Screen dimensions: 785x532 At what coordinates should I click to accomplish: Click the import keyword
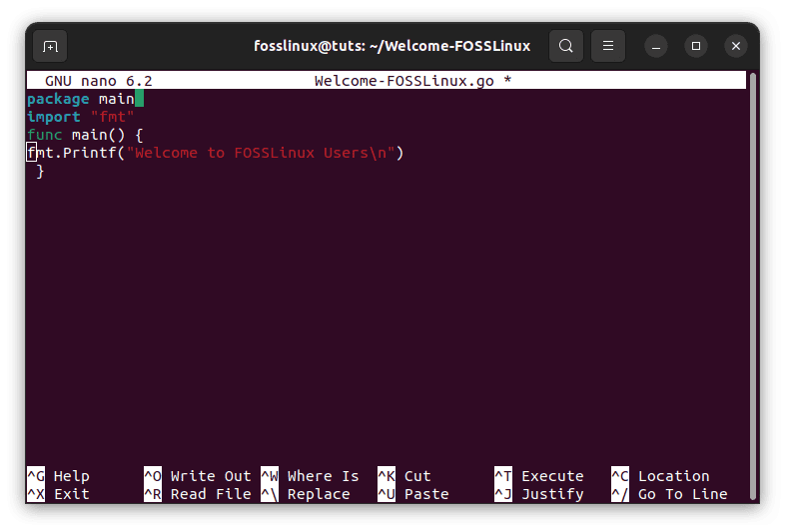(54, 117)
